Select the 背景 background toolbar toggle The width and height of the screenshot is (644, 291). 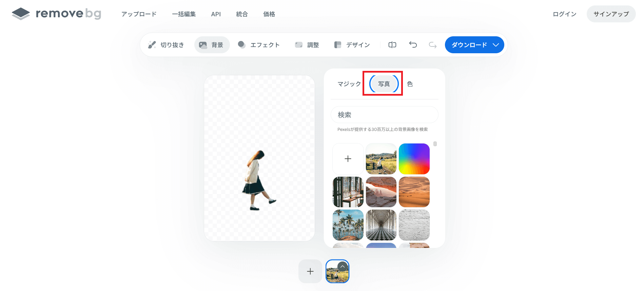(x=212, y=45)
